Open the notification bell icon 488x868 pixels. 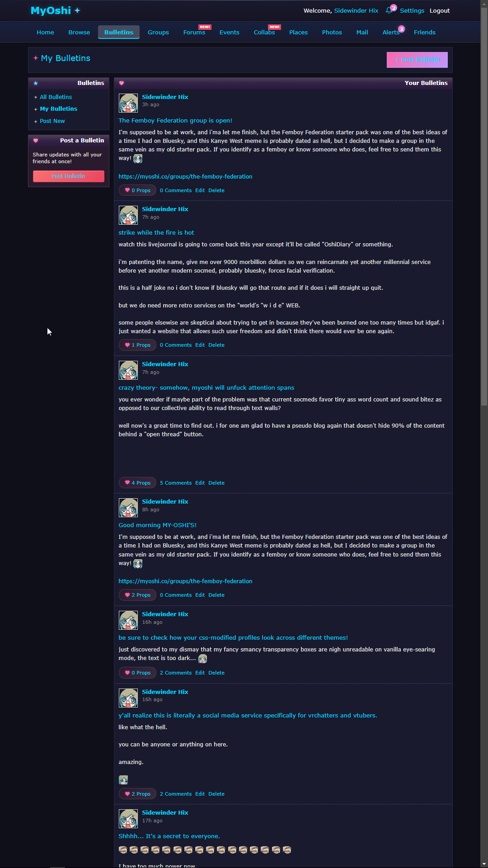[389, 10]
